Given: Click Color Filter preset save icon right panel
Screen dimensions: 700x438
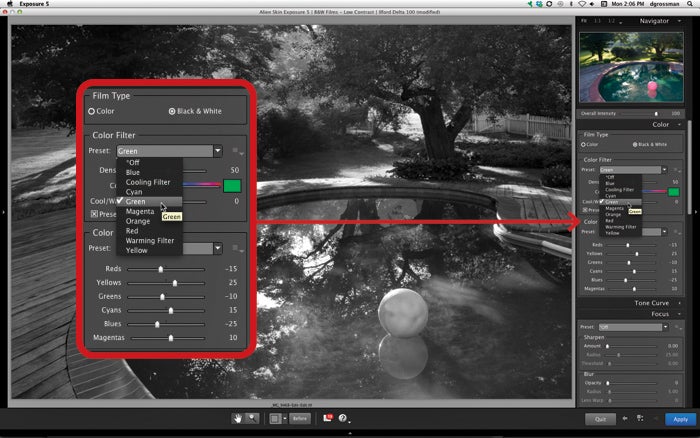Looking at the screenshot, I should (x=676, y=170).
